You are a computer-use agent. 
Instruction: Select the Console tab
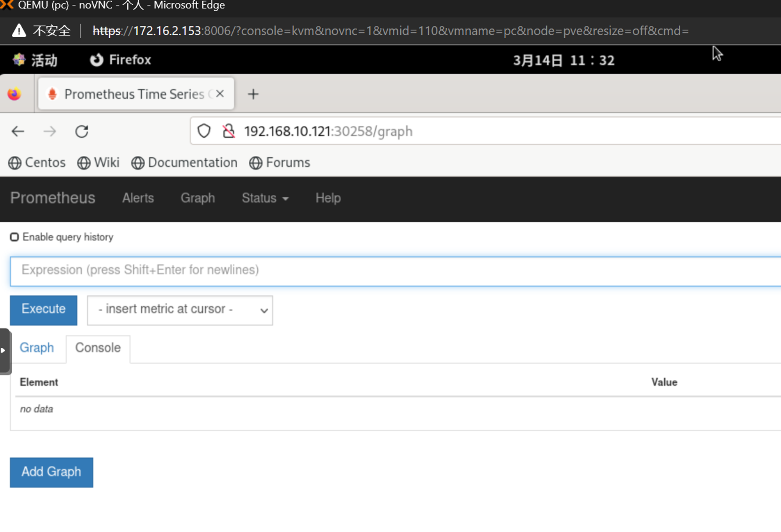[98, 348]
